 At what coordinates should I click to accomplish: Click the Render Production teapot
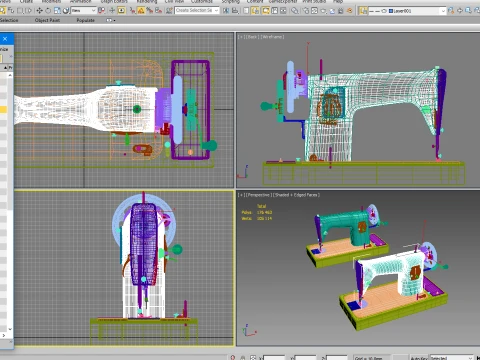click(323, 11)
